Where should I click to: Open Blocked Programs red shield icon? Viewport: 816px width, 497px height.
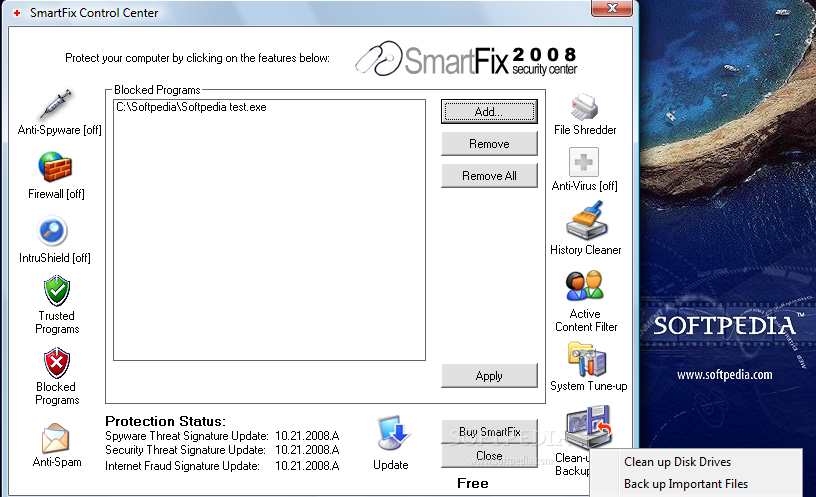57,363
